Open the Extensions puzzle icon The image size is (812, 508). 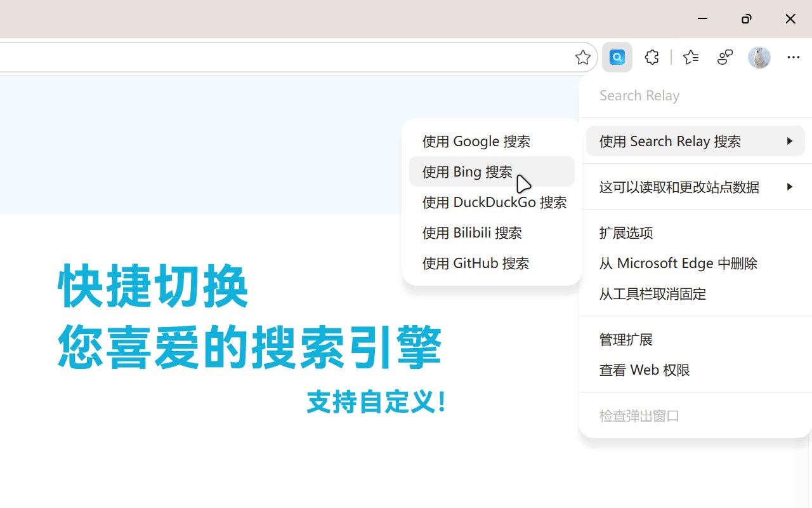652,57
